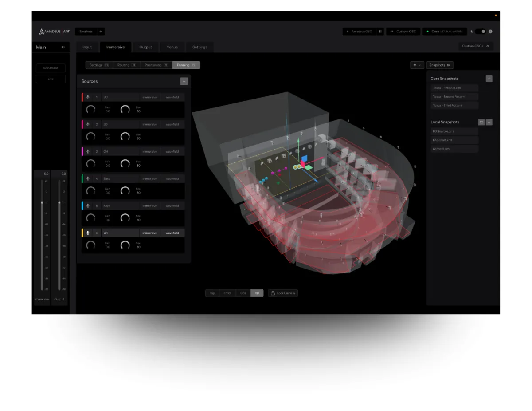Viewport: 532px width, 411px height.
Task: Add a new Core Snapshot
Action: point(489,79)
